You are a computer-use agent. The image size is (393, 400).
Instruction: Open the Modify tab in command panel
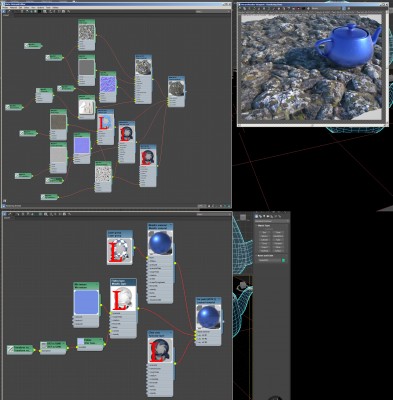[x=260, y=216]
